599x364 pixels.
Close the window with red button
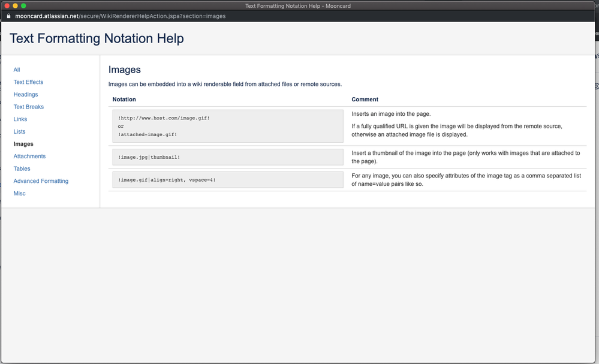click(7, 6)
